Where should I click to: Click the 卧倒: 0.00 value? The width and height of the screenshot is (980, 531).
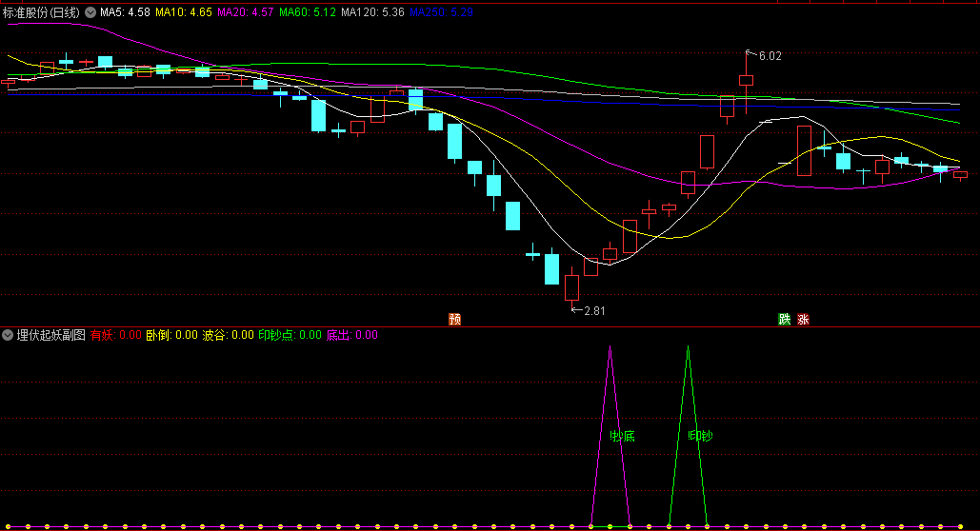pos(171,335)
